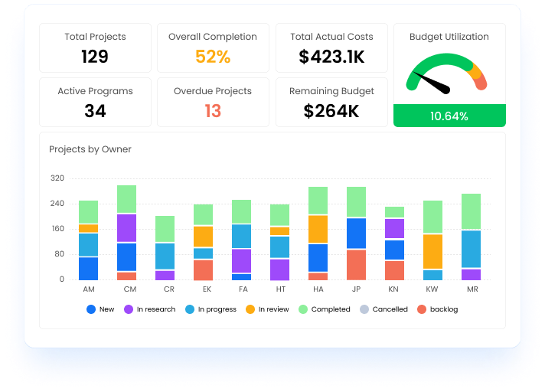Click the purple In research segment in CM bar
The height and width of the screenshot is (392, 545).
pyautogui.click(x=126, y=228)
